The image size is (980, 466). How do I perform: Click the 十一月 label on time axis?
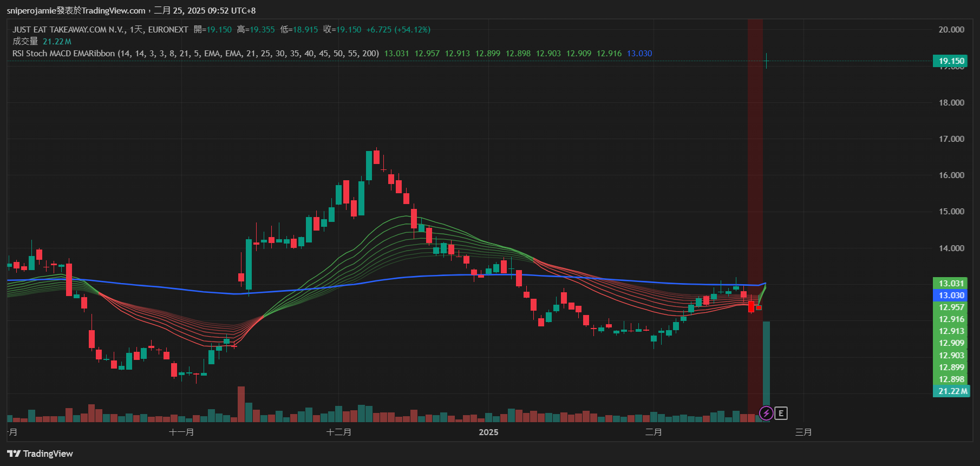(181, 432)
